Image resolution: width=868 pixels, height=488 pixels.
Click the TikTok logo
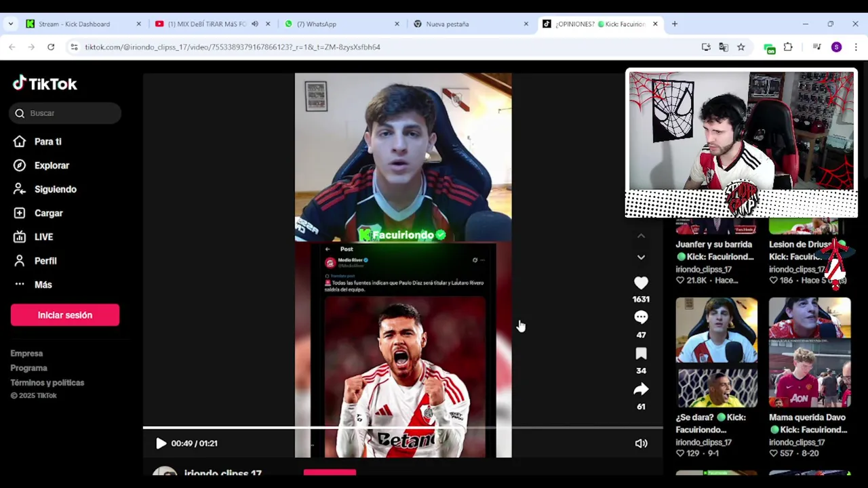[45, 83]
